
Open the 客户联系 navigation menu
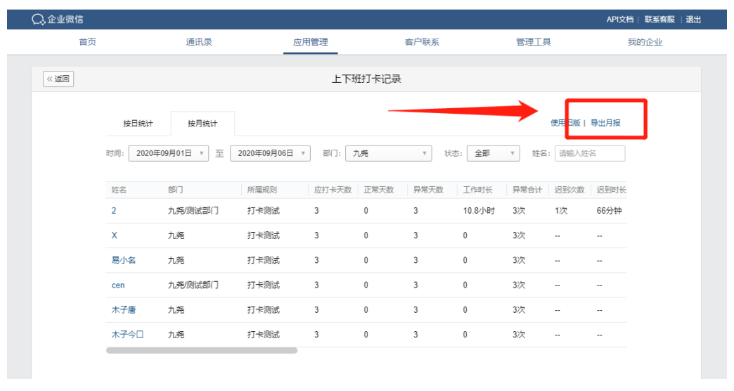point(422,42)
